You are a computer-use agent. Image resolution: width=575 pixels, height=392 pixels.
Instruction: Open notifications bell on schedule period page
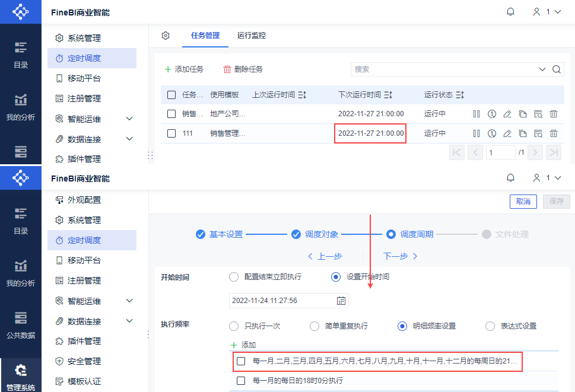tap(510, 178)
